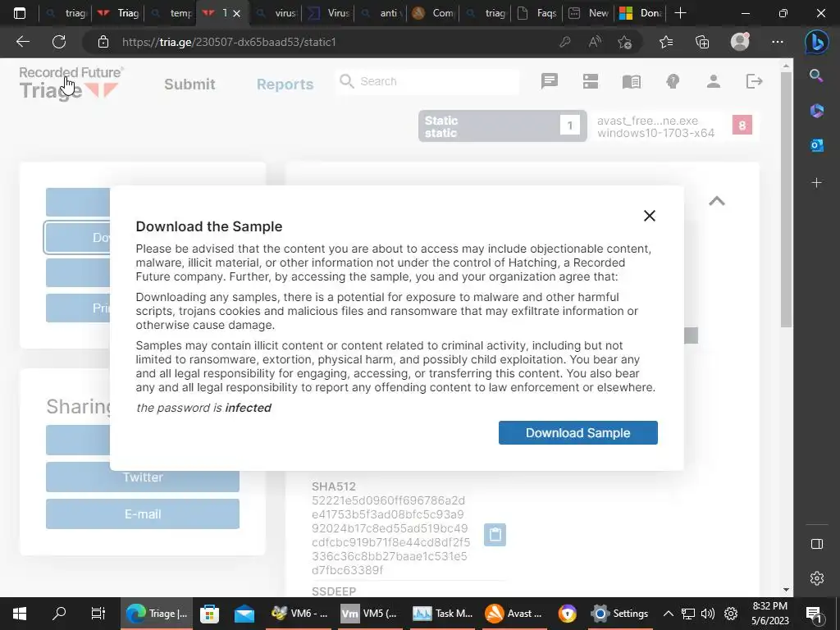Screen dimensions: 840x630
Task: Open the Windows Start menu
Action: [x=20, y=614]
